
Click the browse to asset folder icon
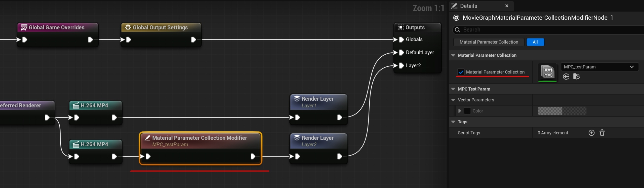576,77
